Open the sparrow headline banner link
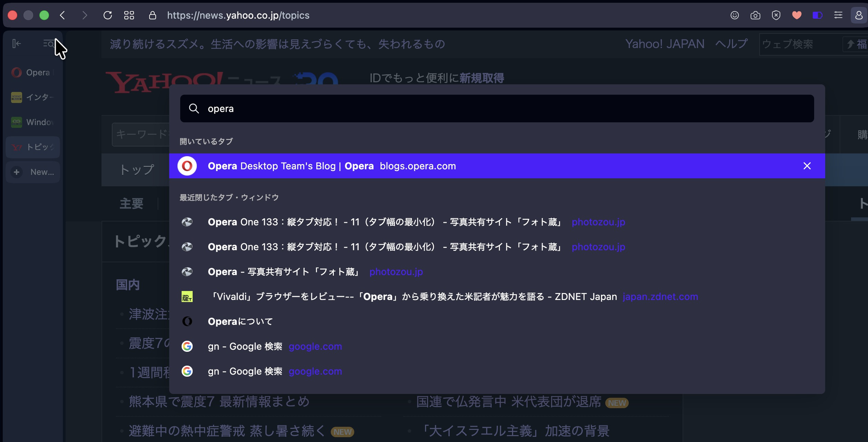 point(277,44)
